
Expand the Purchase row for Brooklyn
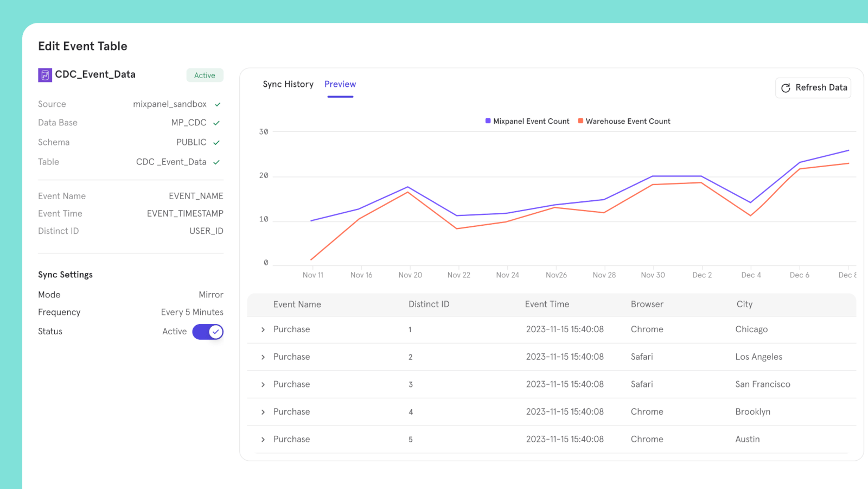click(x=263, y=412)
